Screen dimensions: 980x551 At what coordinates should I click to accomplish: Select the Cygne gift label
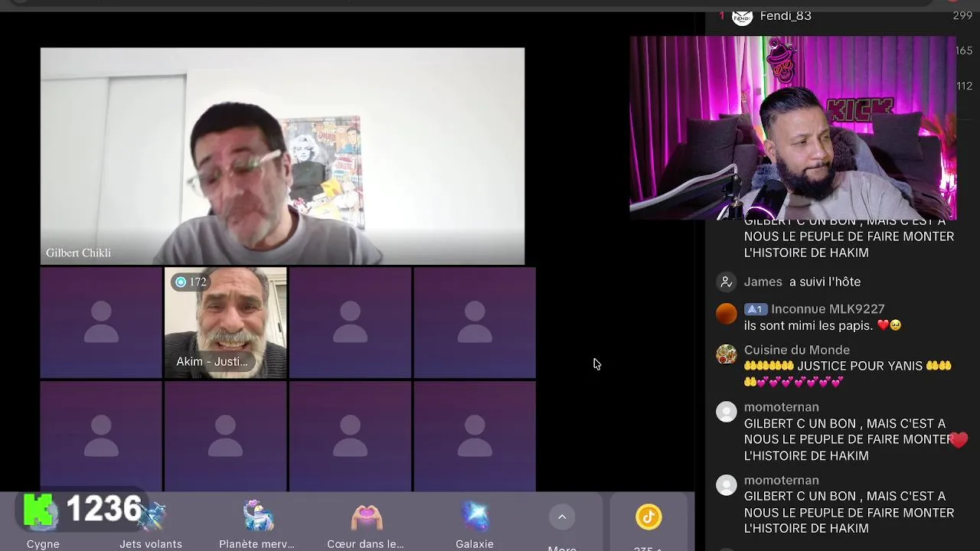click(x=43, y=544)
